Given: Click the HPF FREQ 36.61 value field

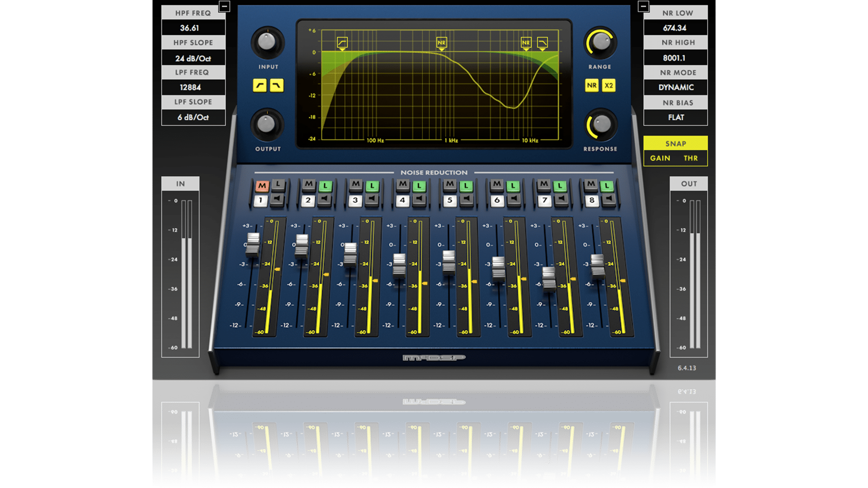Looking at the screenshot, I should point(193,28).
